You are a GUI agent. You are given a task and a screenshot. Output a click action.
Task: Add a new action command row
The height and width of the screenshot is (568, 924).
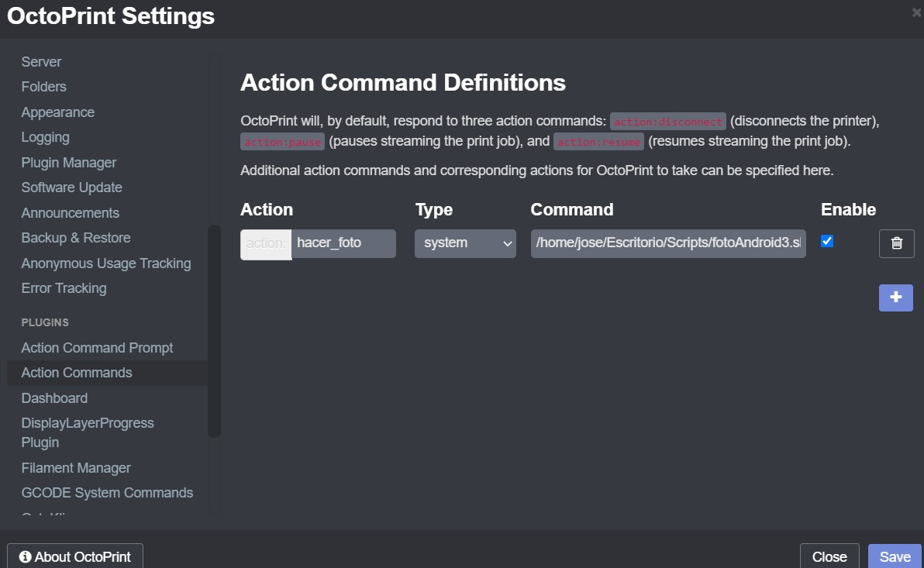(x=895, y=298)
